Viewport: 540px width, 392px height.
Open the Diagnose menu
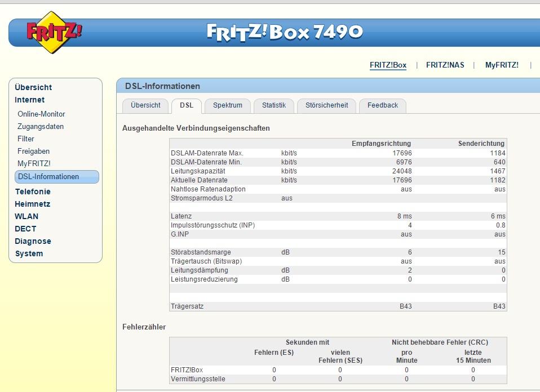pos(33,241)
